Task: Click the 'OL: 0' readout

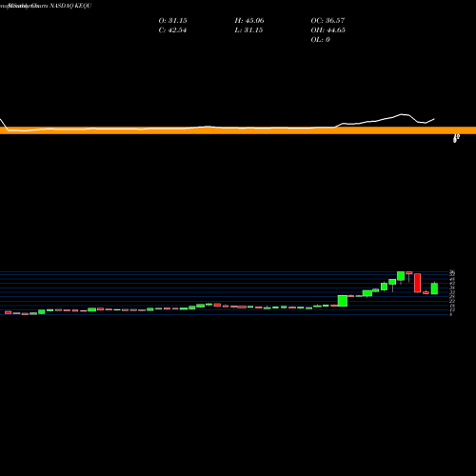Action: [320, 40]
